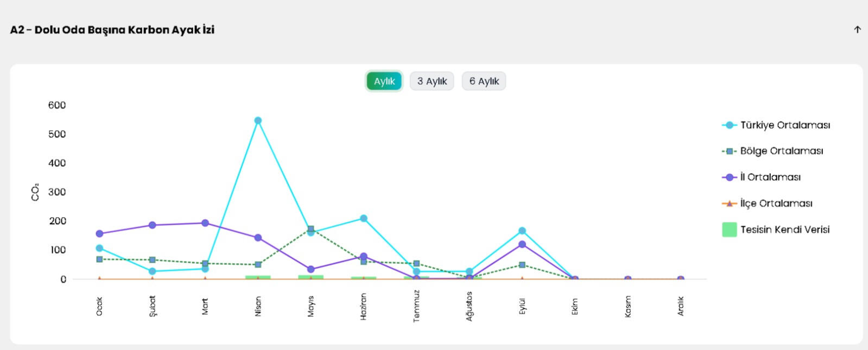Click the green facility bar at Nisan
868x350 pixels.
(x=258, y=277)
